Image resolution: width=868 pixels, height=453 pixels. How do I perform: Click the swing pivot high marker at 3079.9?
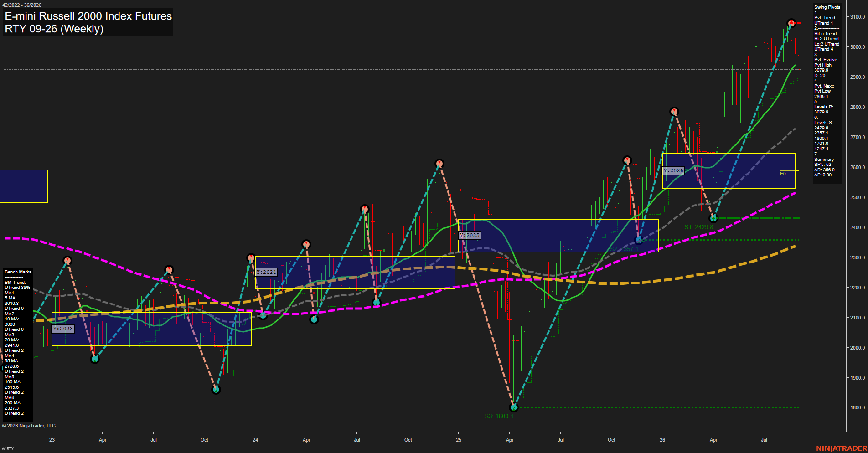pos(791,23)
